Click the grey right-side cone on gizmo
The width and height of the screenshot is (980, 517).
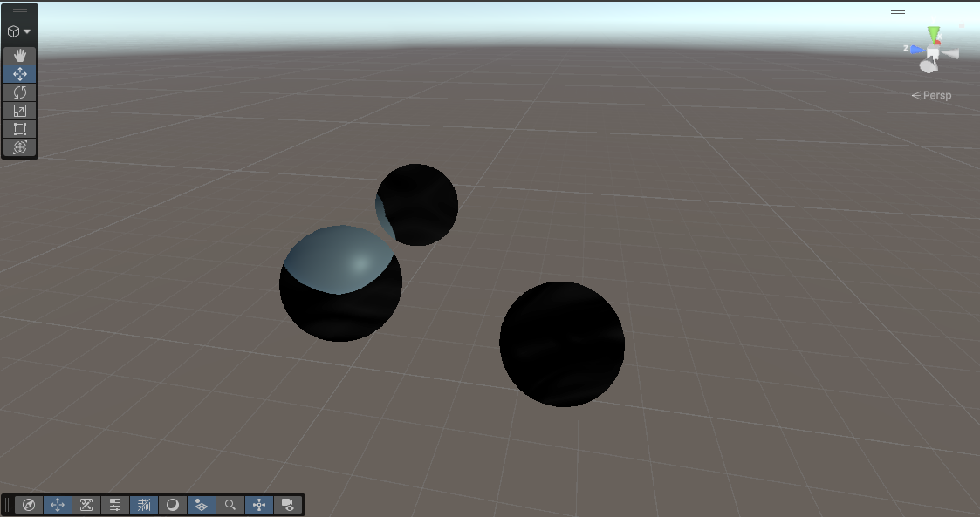(950, 54)
